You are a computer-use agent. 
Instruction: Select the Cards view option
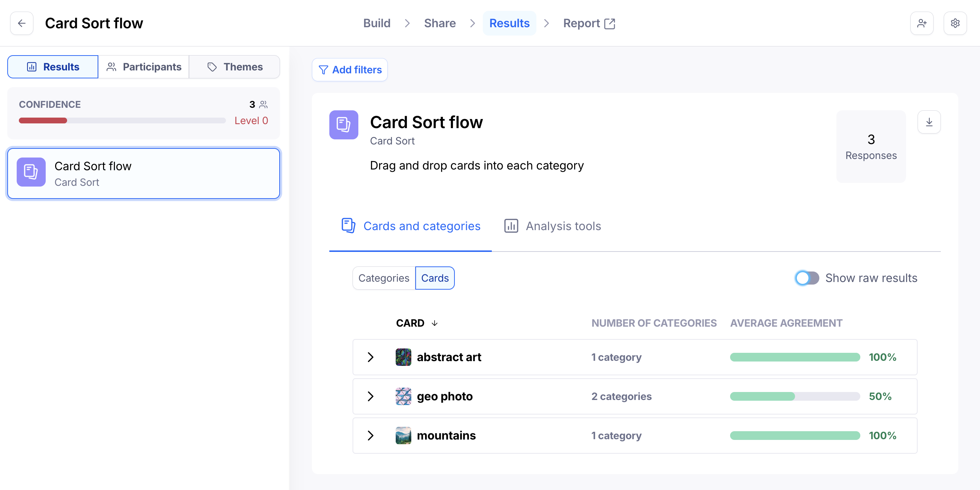coord(435,278)
